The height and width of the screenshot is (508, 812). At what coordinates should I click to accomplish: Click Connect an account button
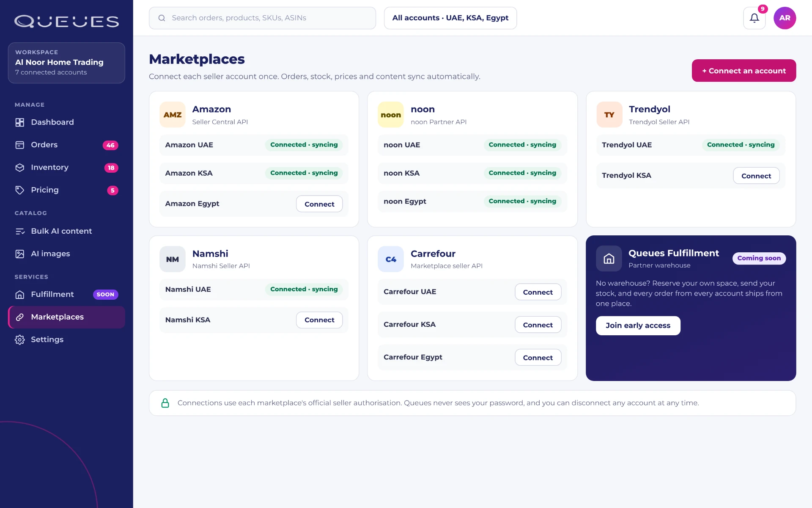[743, 71]
